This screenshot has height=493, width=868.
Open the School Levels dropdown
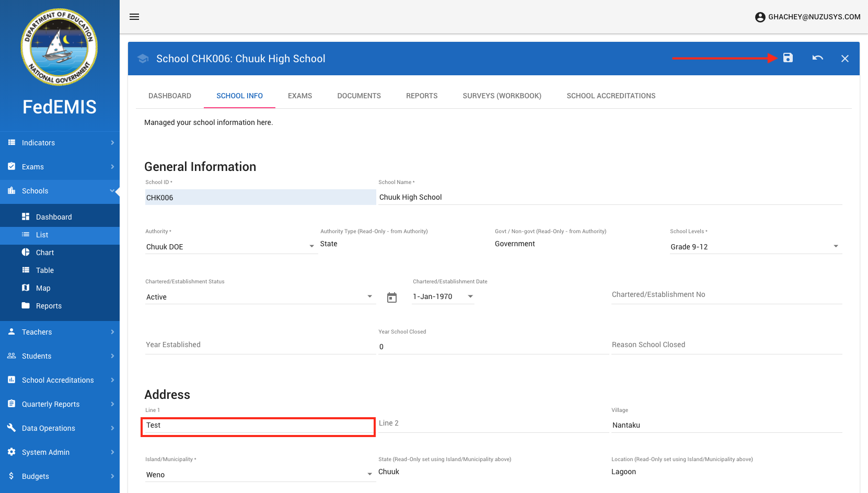(x=755, y=247)
